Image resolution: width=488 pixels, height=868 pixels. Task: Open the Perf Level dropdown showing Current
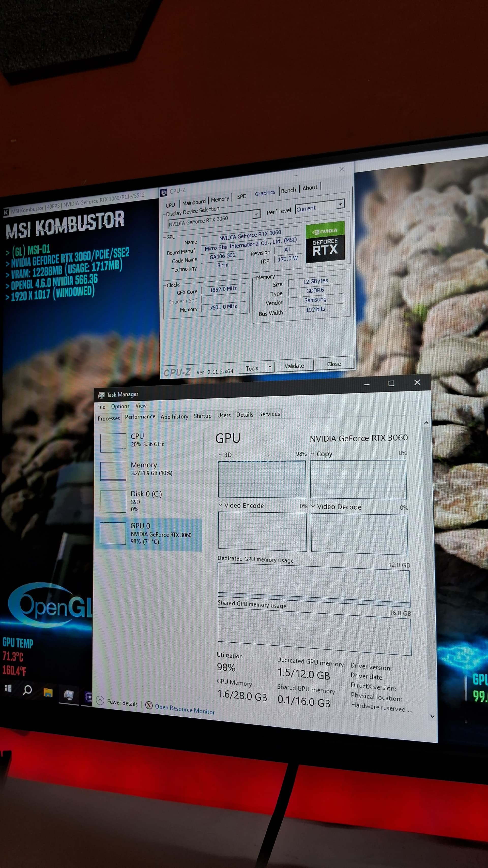[341, 204]
